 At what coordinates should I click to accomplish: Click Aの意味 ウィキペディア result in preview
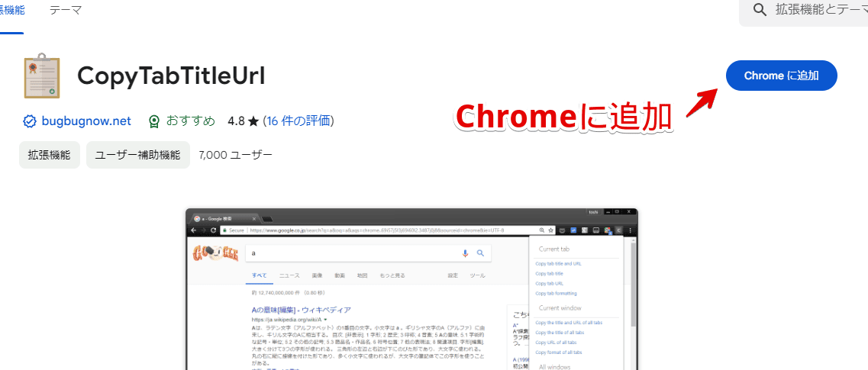[x=301, y=310]
